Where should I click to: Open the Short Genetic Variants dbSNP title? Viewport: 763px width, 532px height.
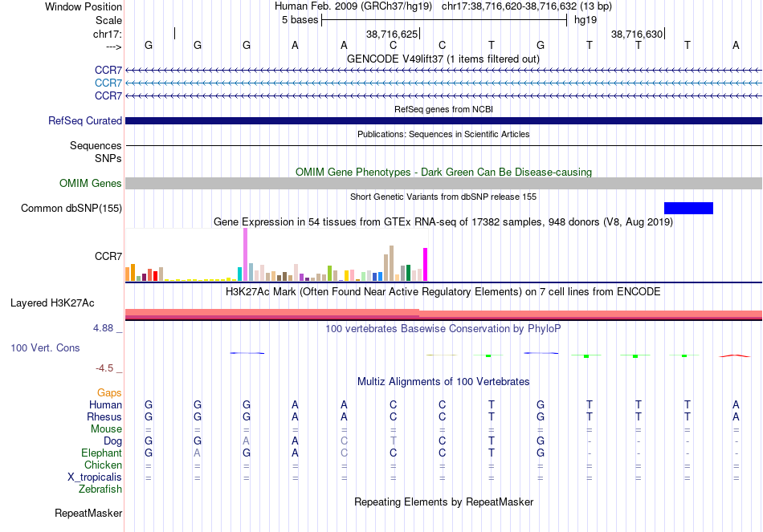click(443, 197)
